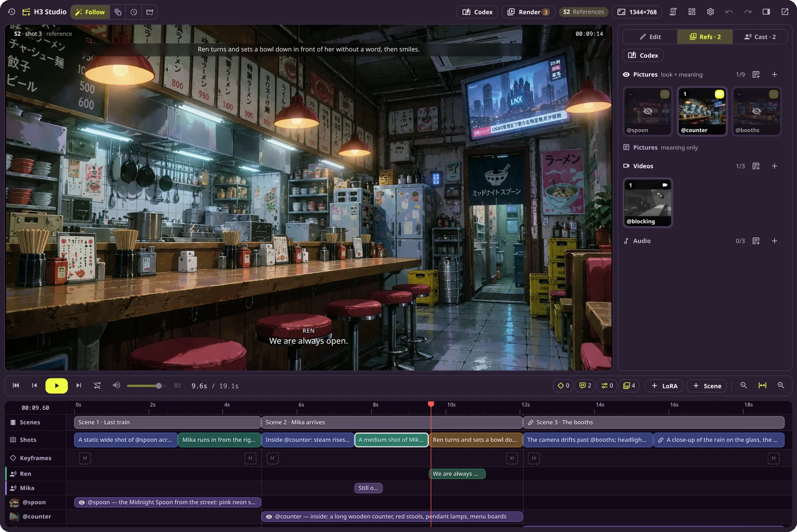The image size is (797, 532).
Task: Click the red playhead marker on the ruler
Action: [431, 404]
